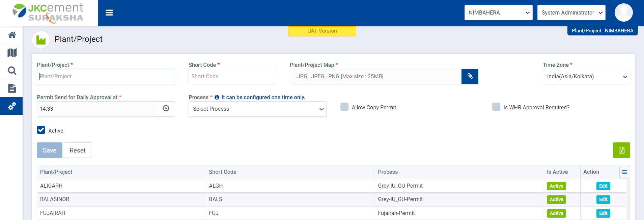Viewport: 644px width, 220px height.
Task: Open the Time Zone dropdown
Action: pos(586,77)
